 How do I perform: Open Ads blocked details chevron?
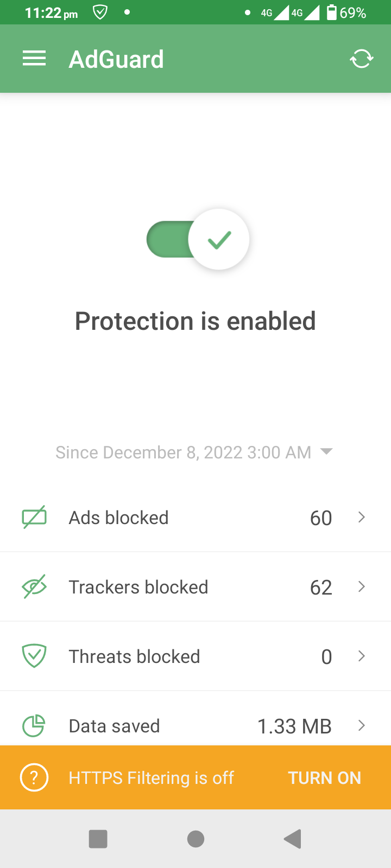point(361,518)
